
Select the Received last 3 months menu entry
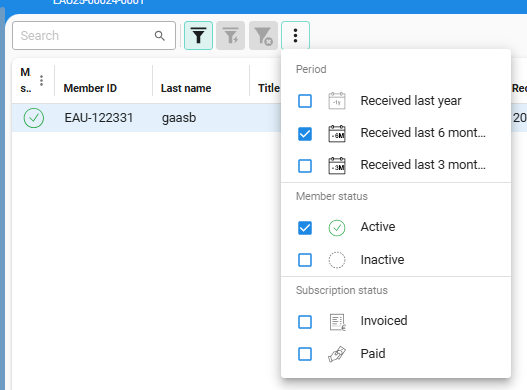tap(396, 166)
